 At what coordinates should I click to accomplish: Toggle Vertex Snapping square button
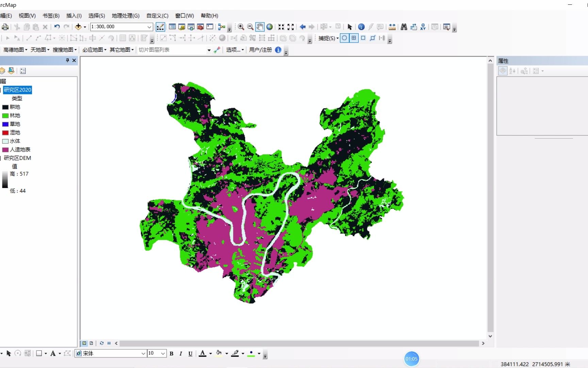[363, 38]
